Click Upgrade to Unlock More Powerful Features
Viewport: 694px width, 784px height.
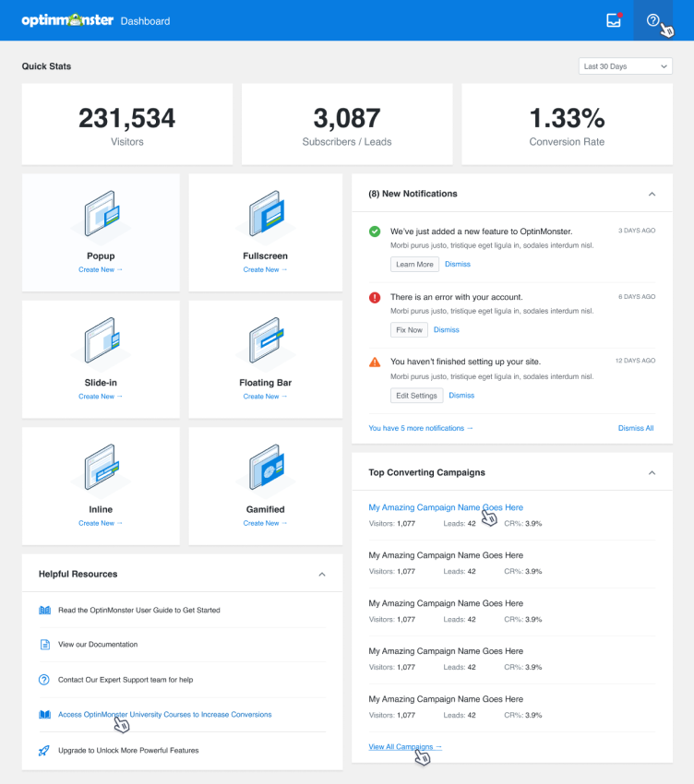point(128,751)
